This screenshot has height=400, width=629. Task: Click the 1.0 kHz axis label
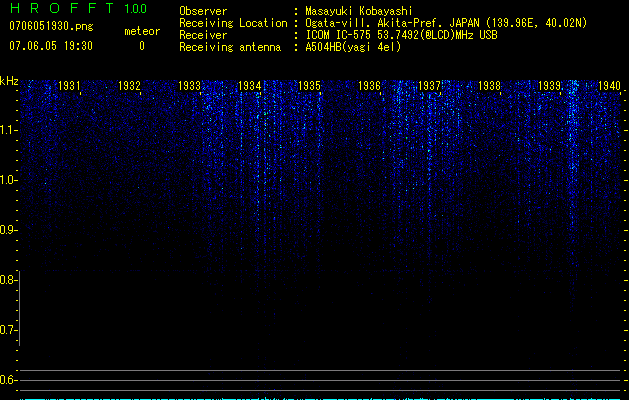(x=7, y=180)
